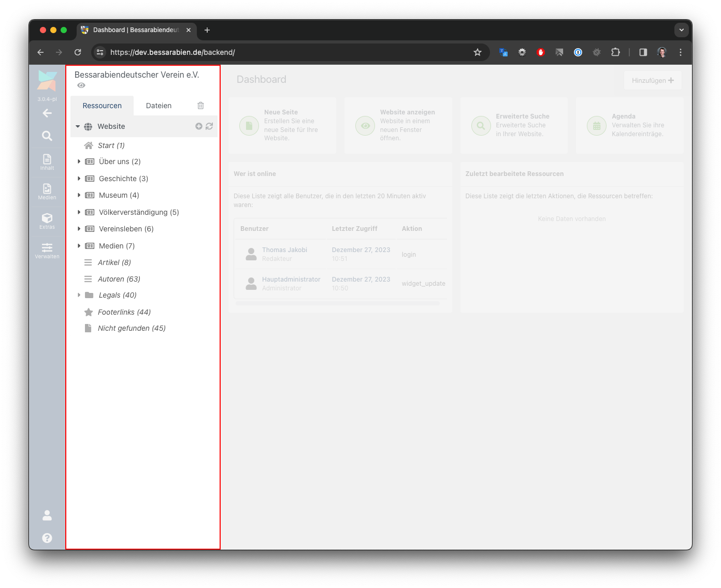The width and height of the screenshot is (721, 588).
Task: Click refresh icon next to Website
Action: (x=209, y=126)
